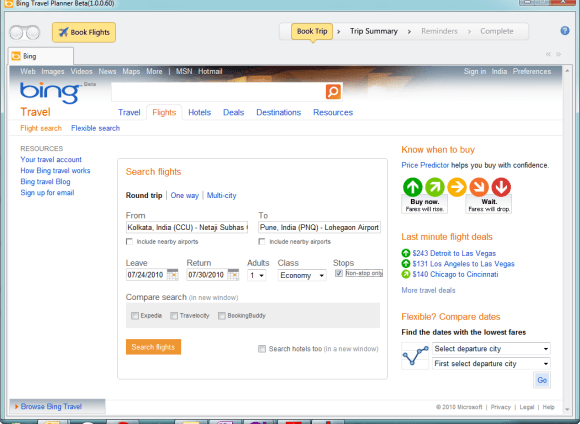Click the binoculars icon in toolbar

point(24,33)
